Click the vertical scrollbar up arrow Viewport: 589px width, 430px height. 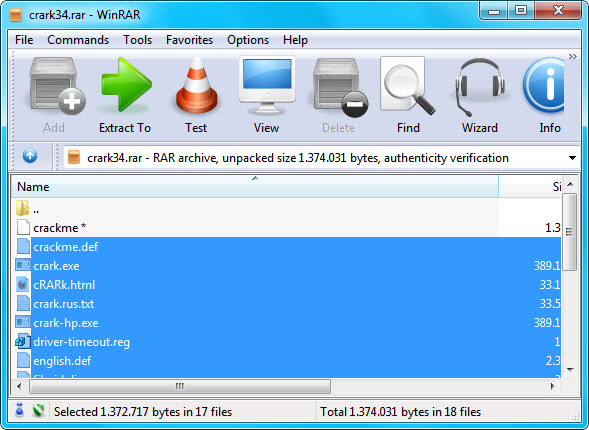(x=570, y=184)
